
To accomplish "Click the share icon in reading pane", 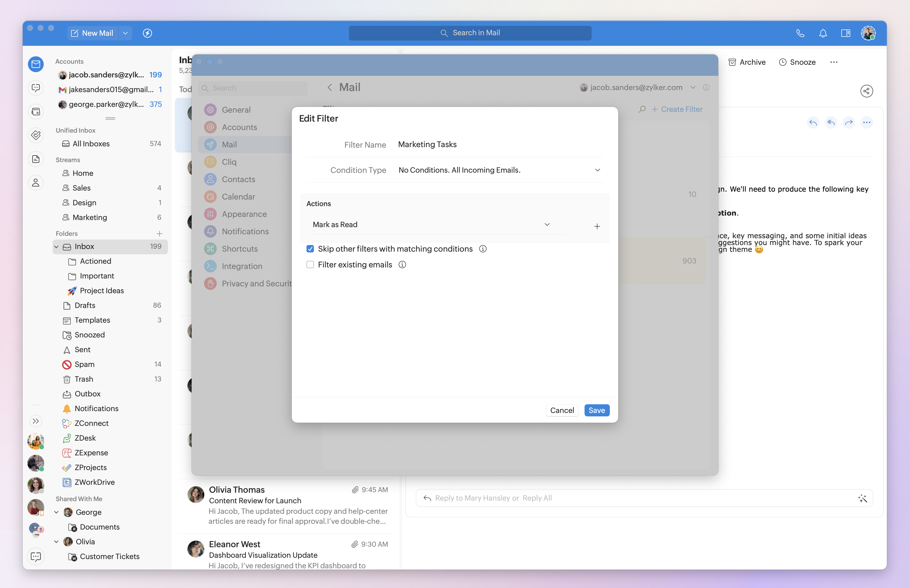I will pyautogui.click(x=867, y=91).
